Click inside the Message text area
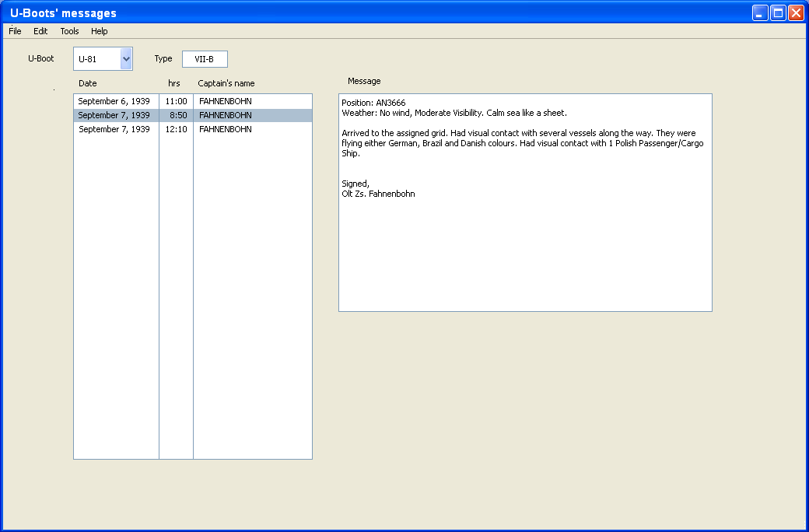Image resolution: width=809 pixels, height=532 pixels. tap(525, 249)
